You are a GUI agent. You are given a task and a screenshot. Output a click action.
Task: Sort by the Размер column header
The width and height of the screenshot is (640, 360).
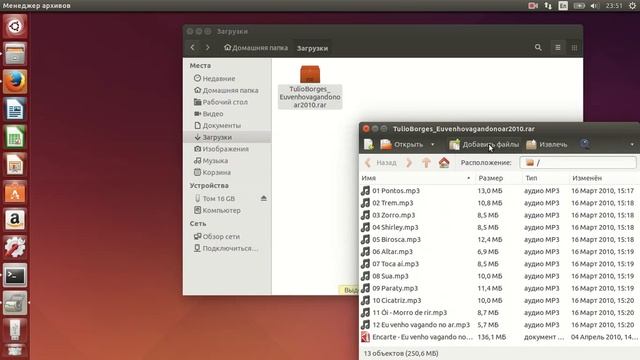(498, 178)
